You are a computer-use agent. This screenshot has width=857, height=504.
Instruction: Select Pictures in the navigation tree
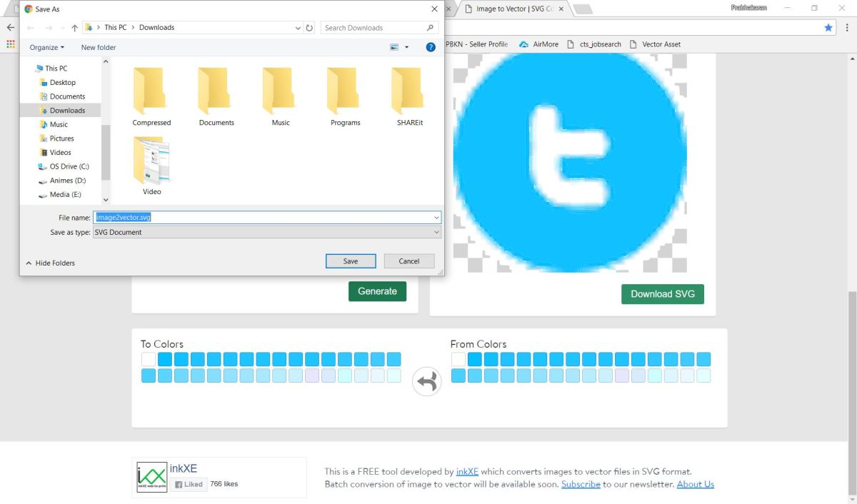click(61, 138)
